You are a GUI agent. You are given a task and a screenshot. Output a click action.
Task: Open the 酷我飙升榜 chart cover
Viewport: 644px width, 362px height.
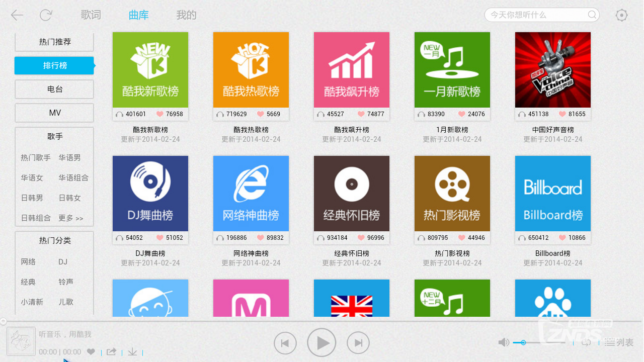352,70
